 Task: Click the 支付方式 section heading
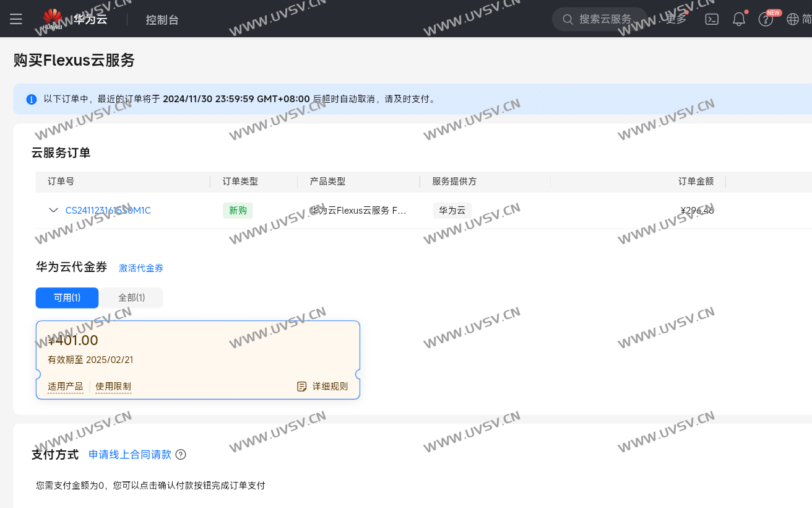point(55,455)
